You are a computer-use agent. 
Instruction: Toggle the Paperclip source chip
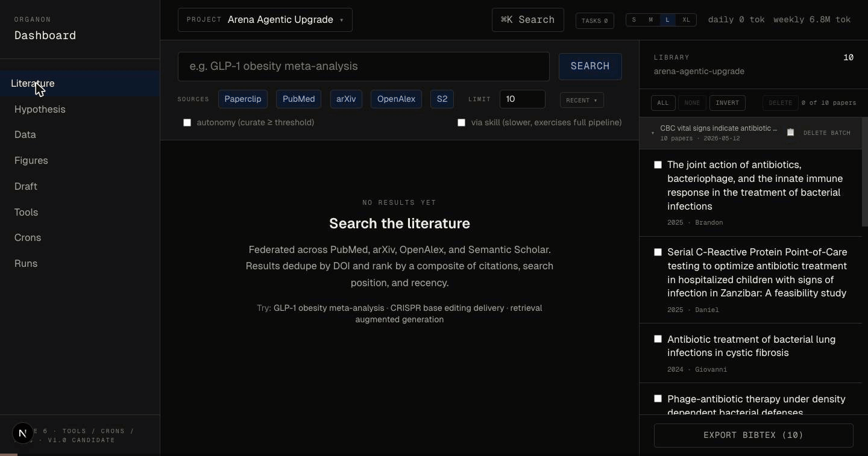tap(243, 99)
